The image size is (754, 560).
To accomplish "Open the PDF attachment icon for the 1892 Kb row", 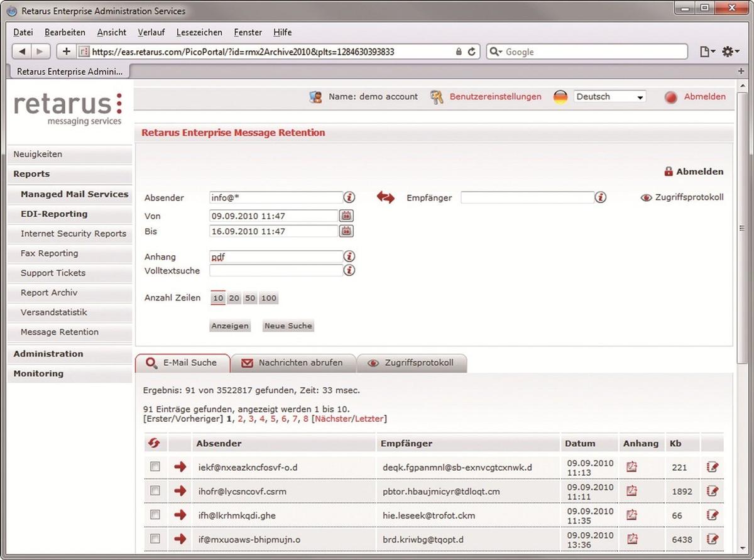I will pyautogui.click(x=632, y=490).
